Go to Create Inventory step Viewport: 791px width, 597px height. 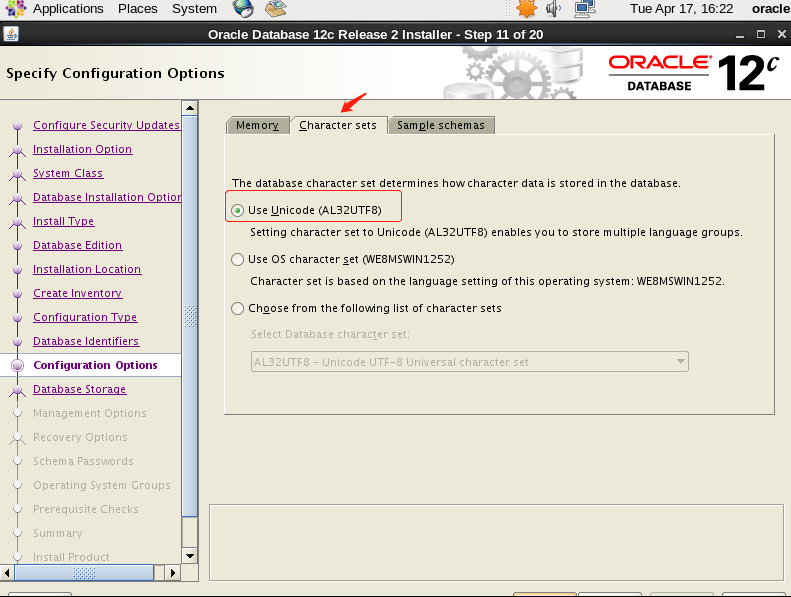point(78,293)
